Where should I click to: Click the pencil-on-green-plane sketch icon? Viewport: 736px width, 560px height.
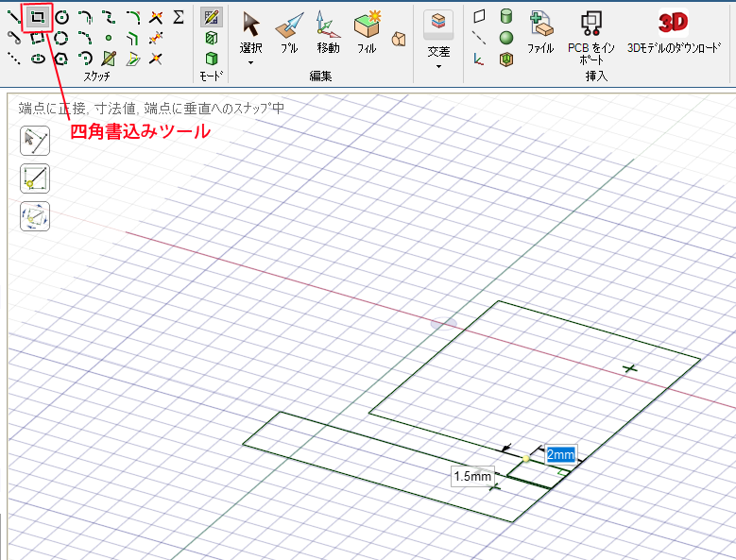click(109, 59)
